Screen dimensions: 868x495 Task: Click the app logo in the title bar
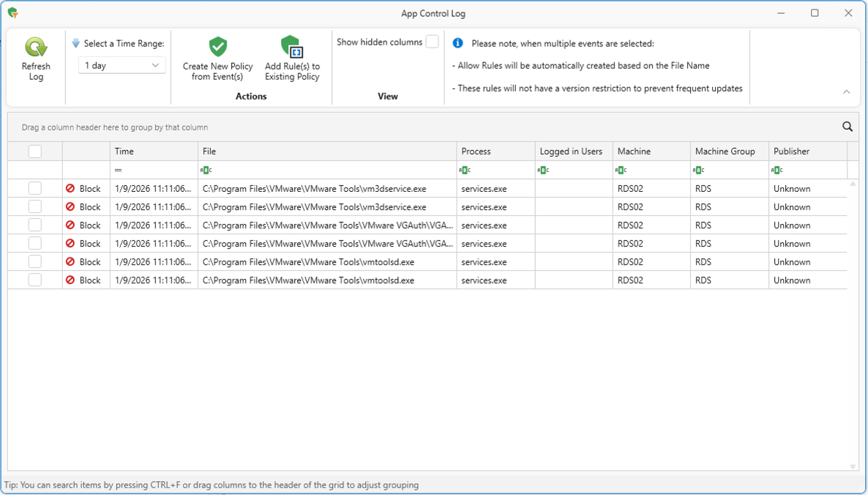(x=13, y=13)
